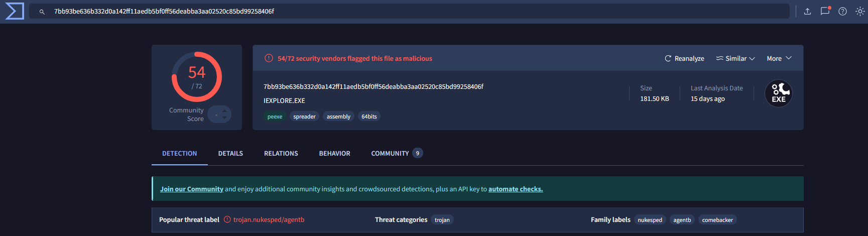
Task: Vote up on the community score
Action: 224,110
